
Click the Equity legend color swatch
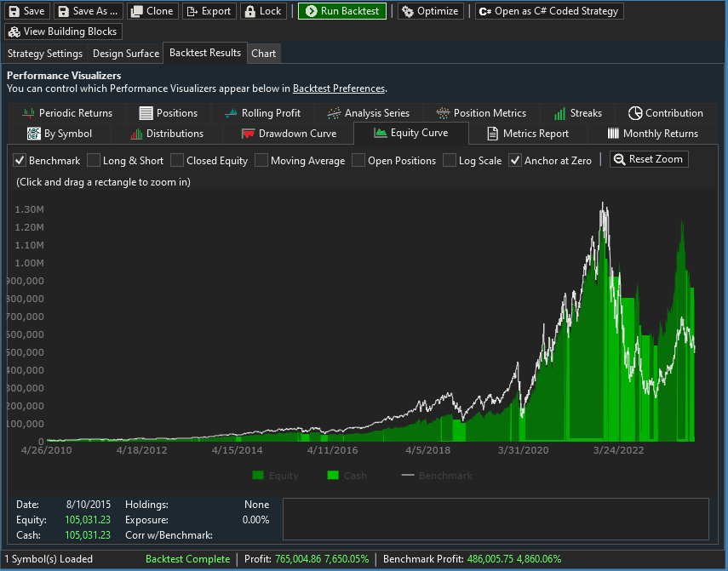258,476
